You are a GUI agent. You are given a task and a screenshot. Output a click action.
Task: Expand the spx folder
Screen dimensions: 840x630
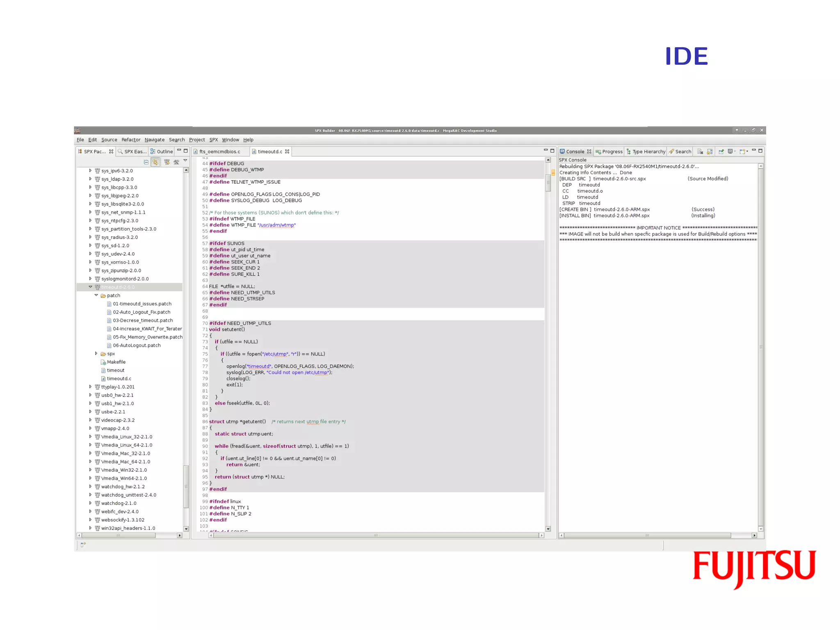pos(96,354)
